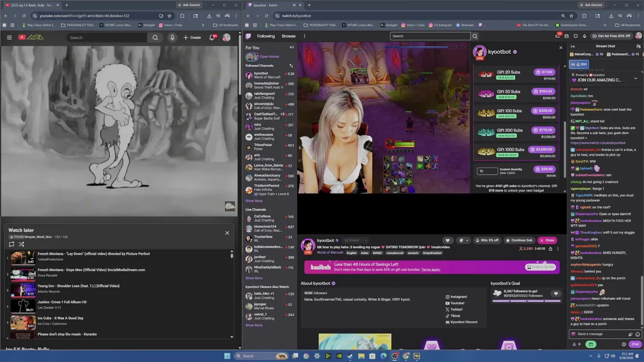
Task: Open YouTube hamburger guide menu
Action: 9,37
